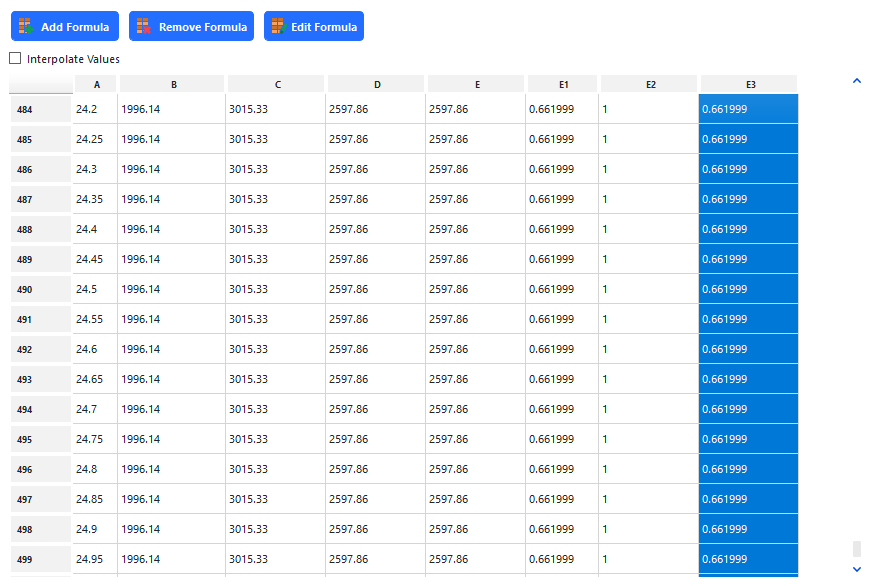Select column A header

point(96,84)
